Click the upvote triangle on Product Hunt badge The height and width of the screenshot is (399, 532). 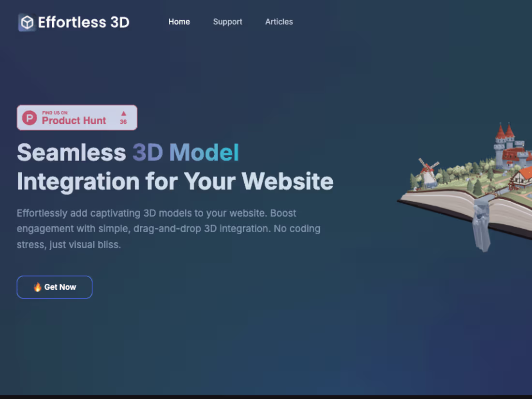tap(123, 114)
